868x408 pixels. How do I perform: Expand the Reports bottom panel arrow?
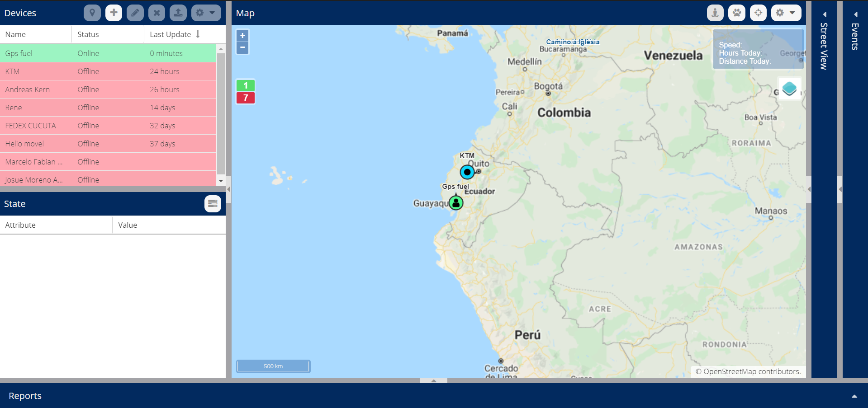tap(854, 396)
